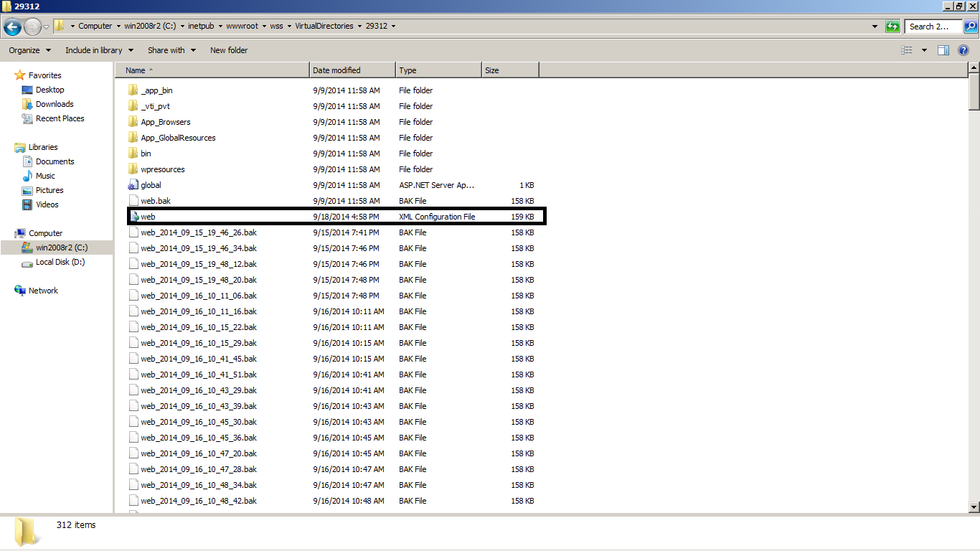Open the Organize dropdown menu
980x551 pixels.
pos(28,50)
